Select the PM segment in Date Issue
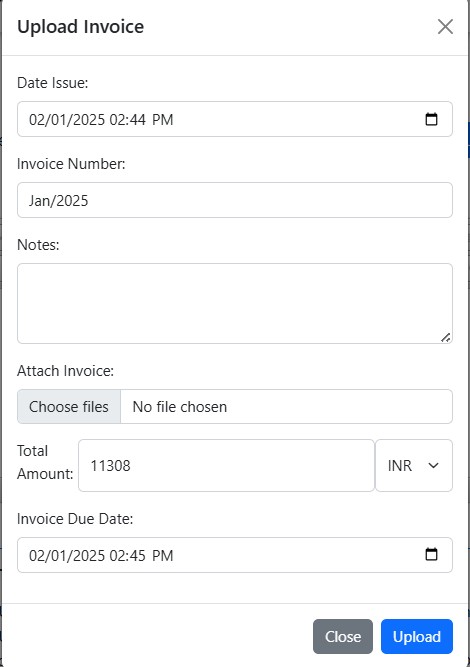This screenshot has width=470, height=667. click(x=162, y=120)
